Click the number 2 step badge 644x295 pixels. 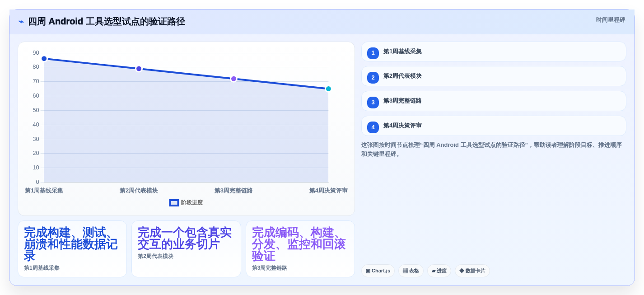coord(373,78)
